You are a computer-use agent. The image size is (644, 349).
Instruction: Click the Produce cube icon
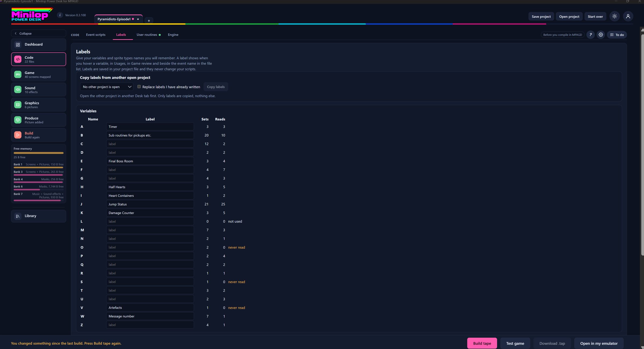[18, 120]
